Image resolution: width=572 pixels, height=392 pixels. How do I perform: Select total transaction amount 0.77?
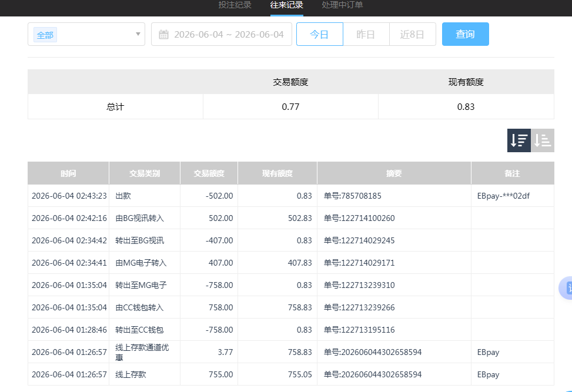click(290, 107)
